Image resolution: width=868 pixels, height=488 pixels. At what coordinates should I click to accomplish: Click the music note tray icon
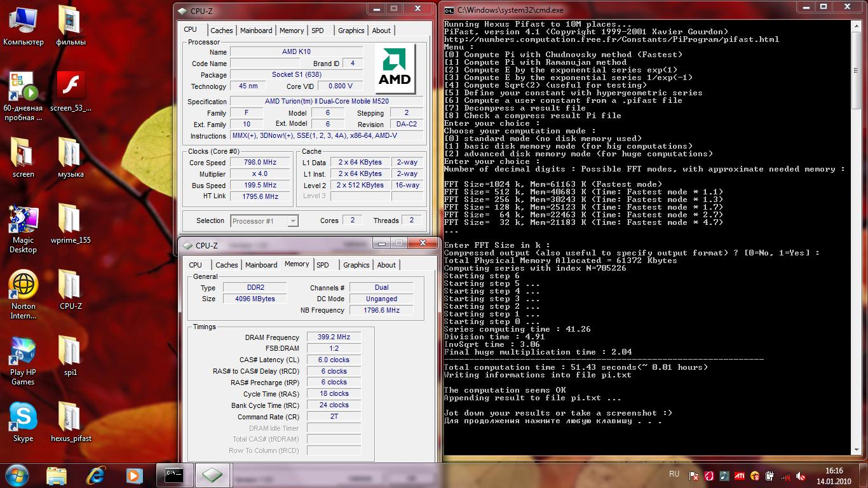tap(724, 475)
